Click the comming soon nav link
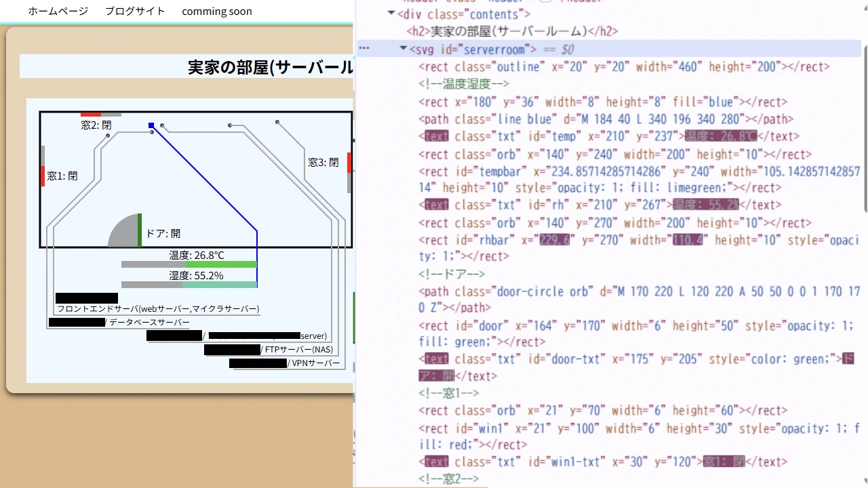Viewport: 868px width, 488px height. [x=217, y=11]
